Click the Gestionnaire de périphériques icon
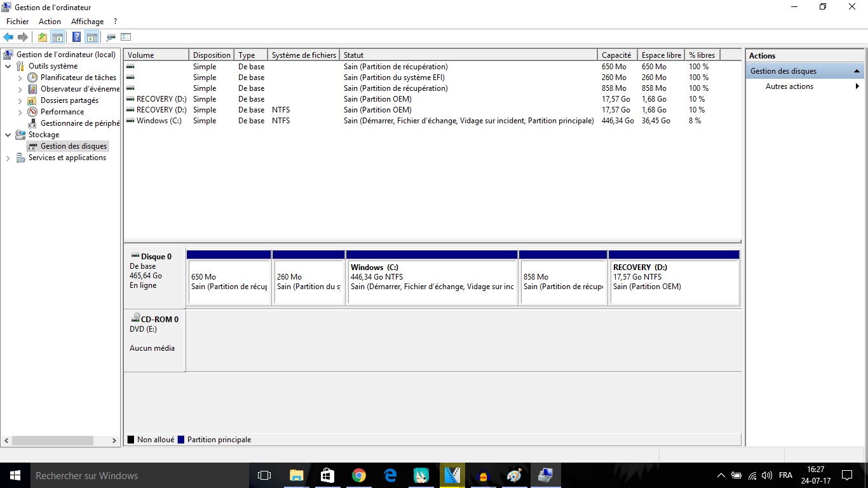 coord(32,123)
